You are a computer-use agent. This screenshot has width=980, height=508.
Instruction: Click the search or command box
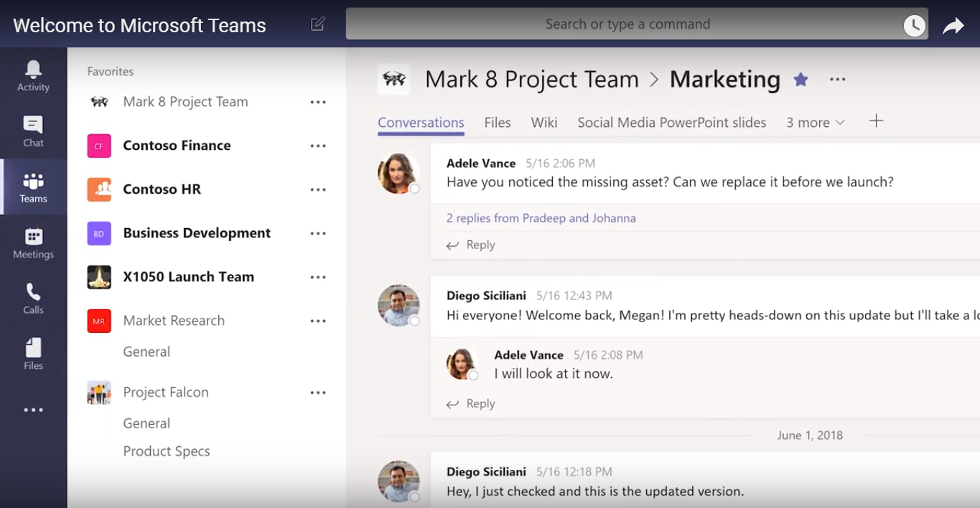click(637, 24)
